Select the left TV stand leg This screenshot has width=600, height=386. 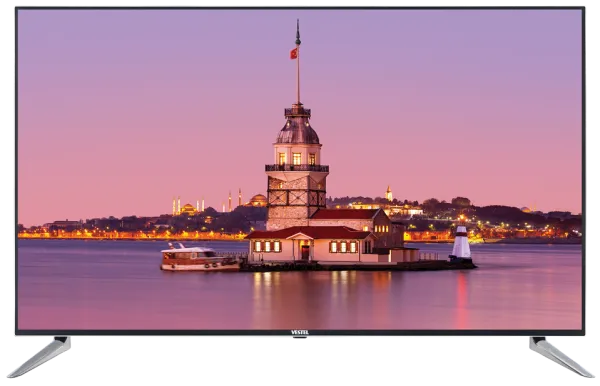tap(40, 357)
